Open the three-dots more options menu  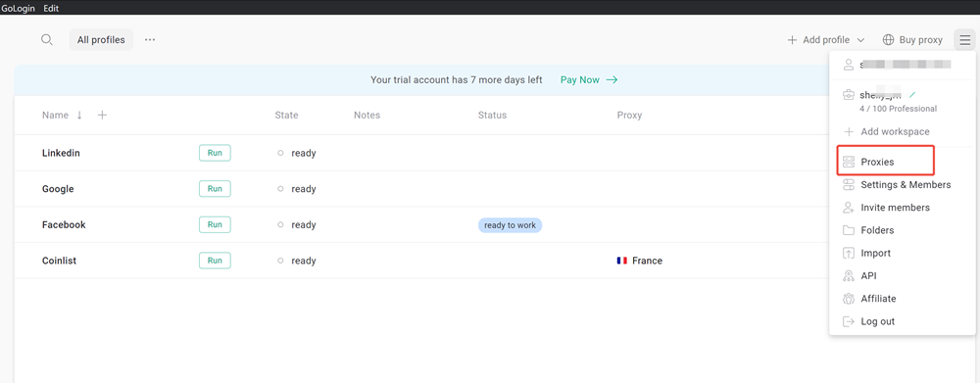(x=150, y=40)
